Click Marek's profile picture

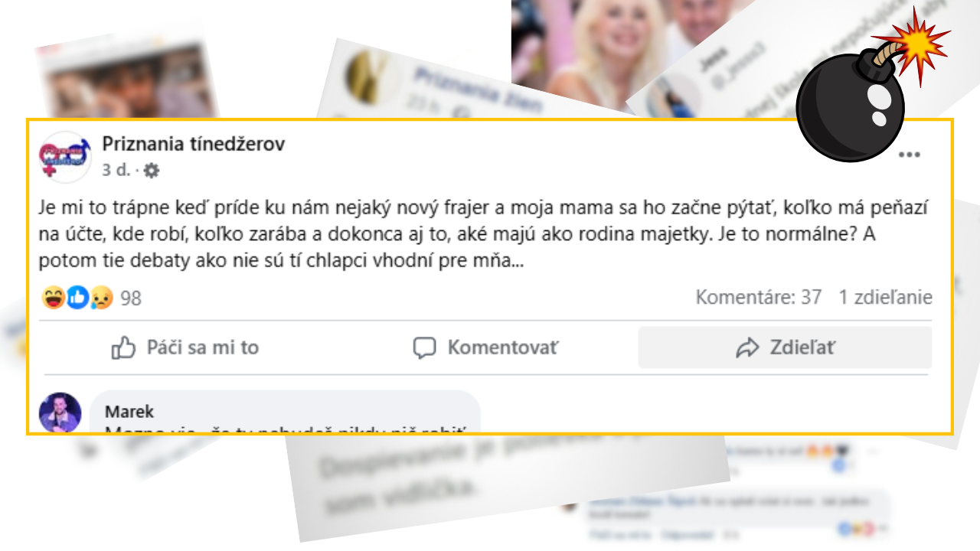pos(60,412)
